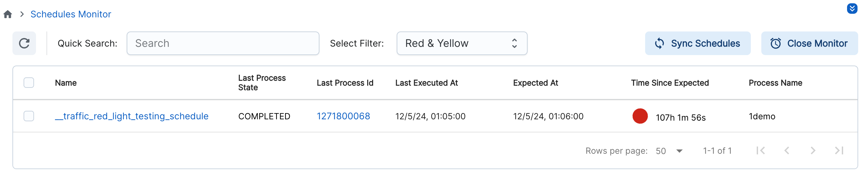The height and width of the screenshot is (177, 868).
Task: Go to first page of results
Action: (x=761, y=150)
